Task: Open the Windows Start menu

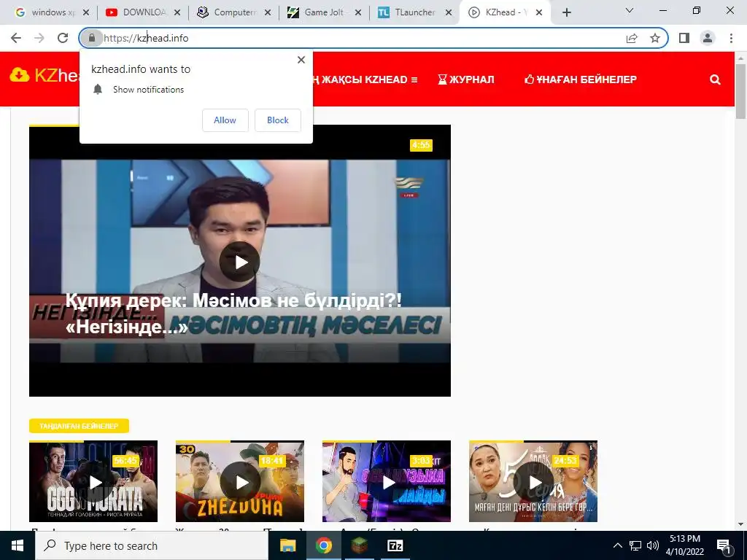Action: [x=18, y=545]
